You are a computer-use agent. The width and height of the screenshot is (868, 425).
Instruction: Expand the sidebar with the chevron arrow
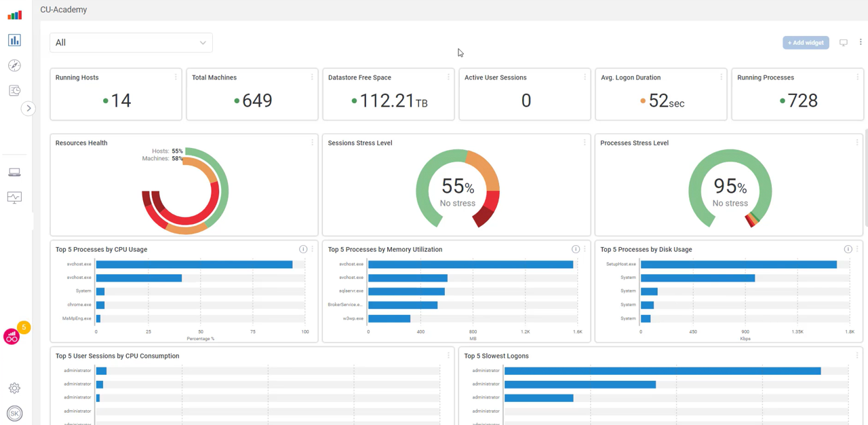click(x=28, y=109)
